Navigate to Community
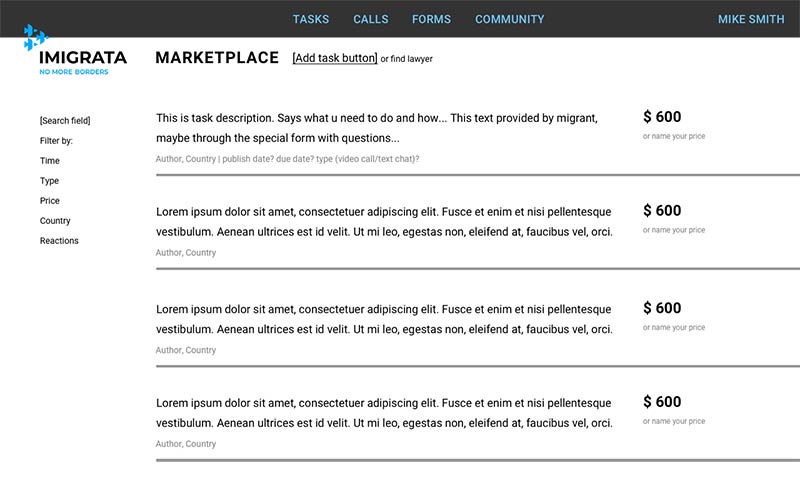Image resolution: width=800 pixels, height=500 pixels. click(510, 19)
